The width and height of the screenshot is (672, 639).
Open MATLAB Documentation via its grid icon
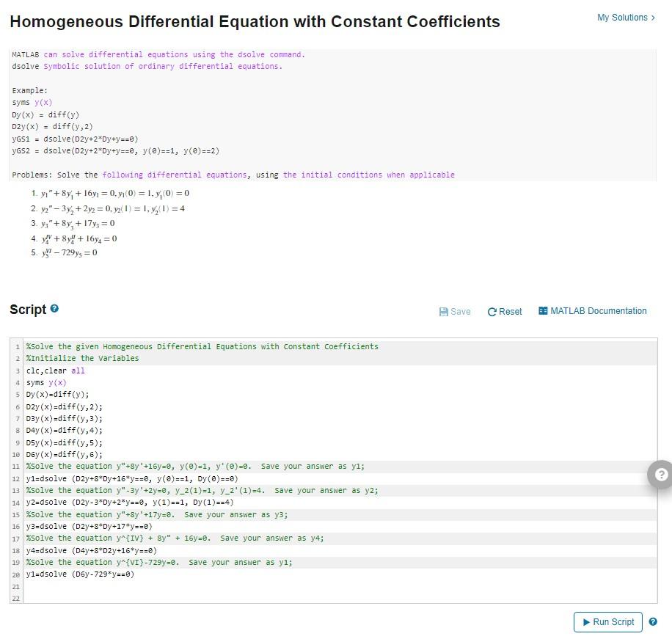tap(541, 311)
